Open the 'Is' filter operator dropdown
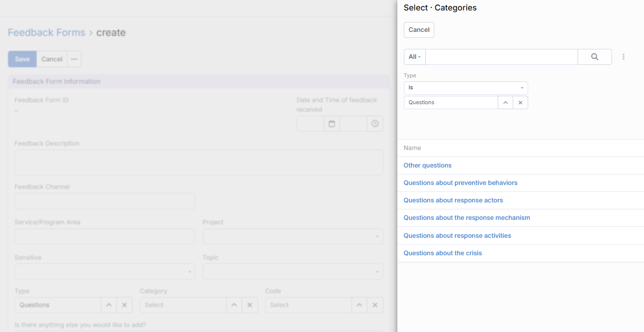Image resolution: width=644 pixels, height=332 pixels. tap(465, 88)
